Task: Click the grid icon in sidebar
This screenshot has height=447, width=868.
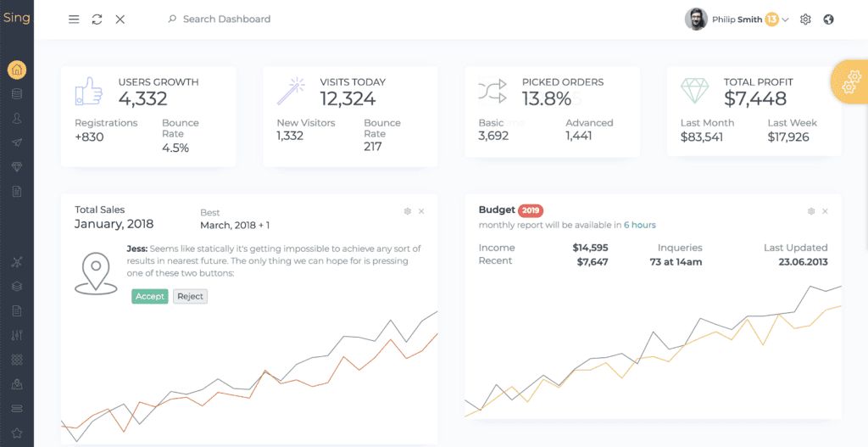Action: 17,360
